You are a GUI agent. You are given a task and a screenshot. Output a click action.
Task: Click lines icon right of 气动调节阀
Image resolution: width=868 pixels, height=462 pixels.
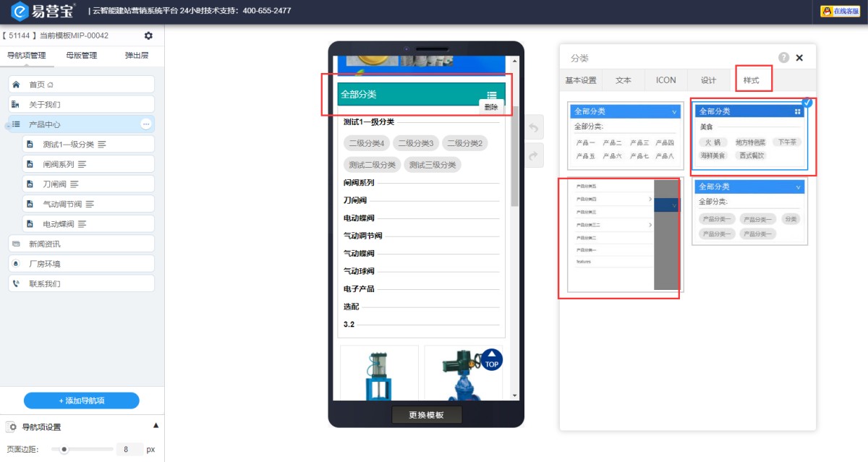click(90, 204)
